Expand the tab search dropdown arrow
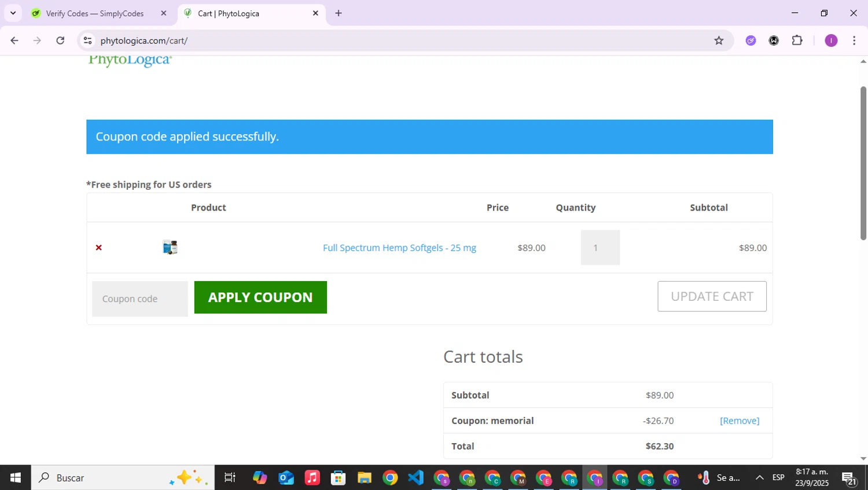 click(13, 13)
